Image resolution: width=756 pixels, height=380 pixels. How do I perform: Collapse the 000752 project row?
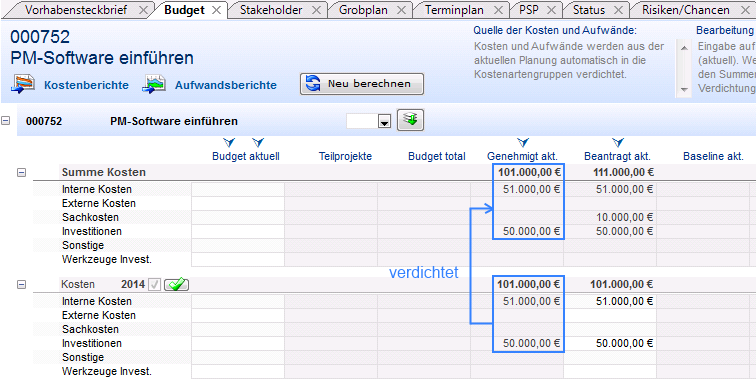click(x=5, y=121)
